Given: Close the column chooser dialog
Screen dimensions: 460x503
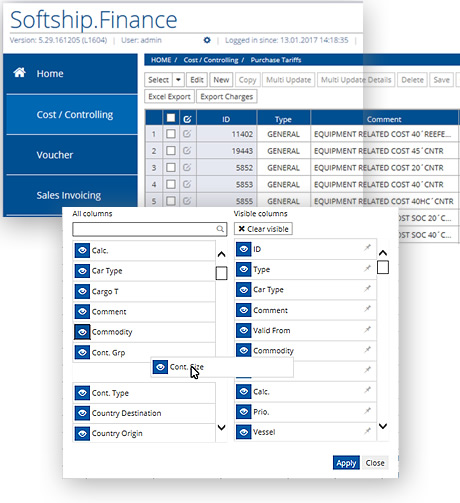Looking at the screenshot, I should [375, 463].
